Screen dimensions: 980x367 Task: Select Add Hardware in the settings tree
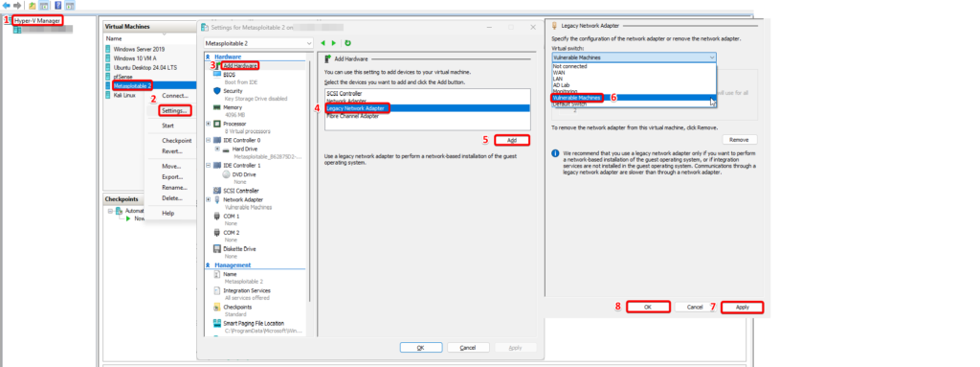(x=240, y=66)
